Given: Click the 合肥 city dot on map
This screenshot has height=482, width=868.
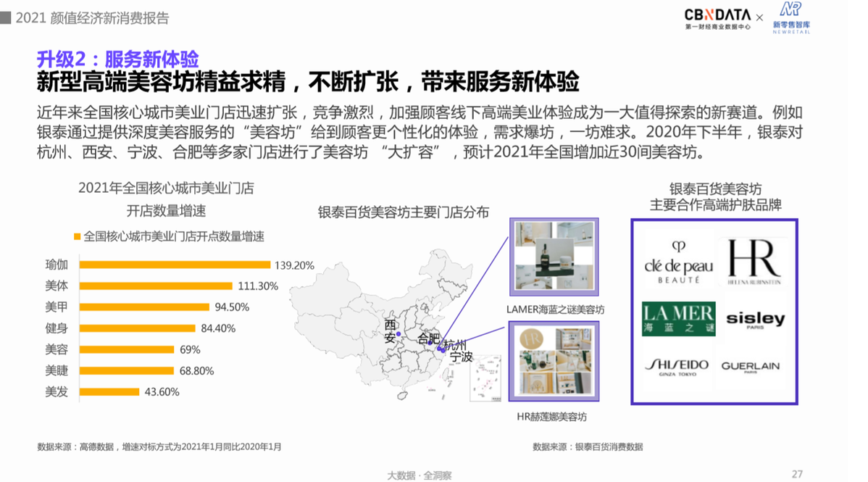Looking at the screenshot, I should [430, 343].
